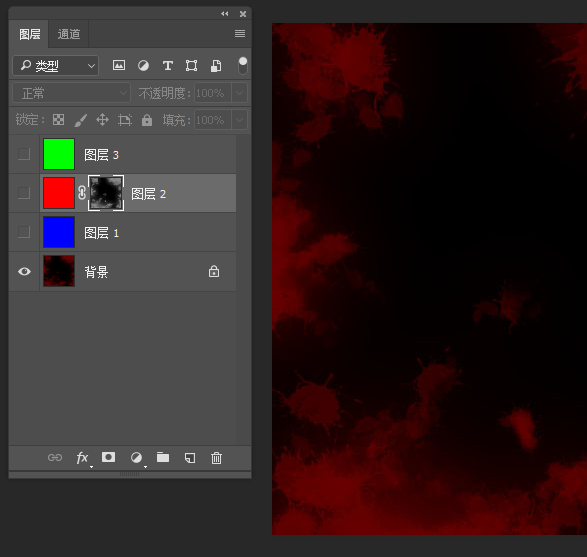The width and height of the screenshot is (587, 557).
Task: Add a layer mask icon
Action: coord(109,457)
